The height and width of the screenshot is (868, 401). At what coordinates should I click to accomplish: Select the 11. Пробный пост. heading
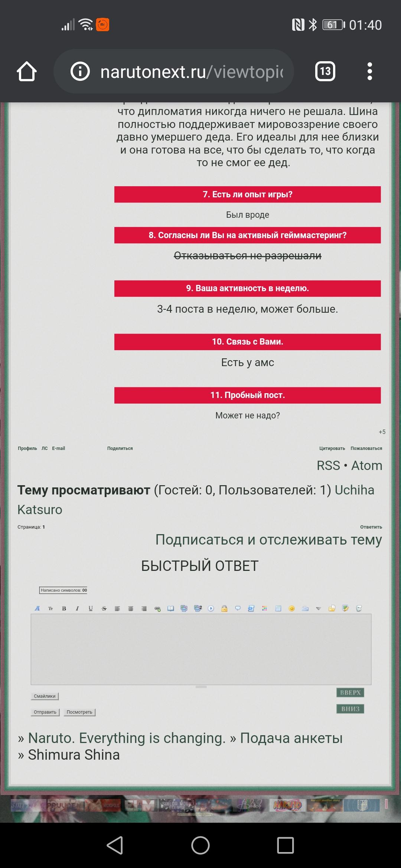click(248, 395)
